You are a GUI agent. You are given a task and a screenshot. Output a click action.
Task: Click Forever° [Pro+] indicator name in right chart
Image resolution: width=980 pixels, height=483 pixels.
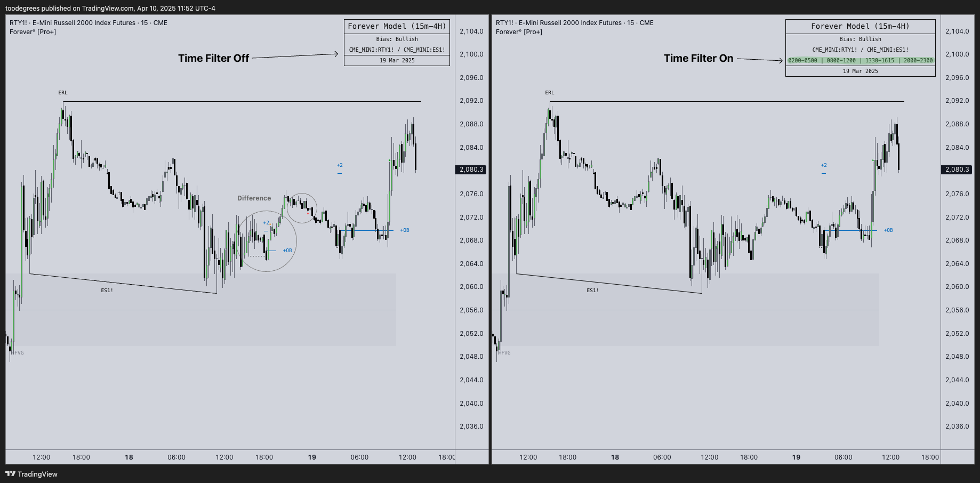(519, 32)
